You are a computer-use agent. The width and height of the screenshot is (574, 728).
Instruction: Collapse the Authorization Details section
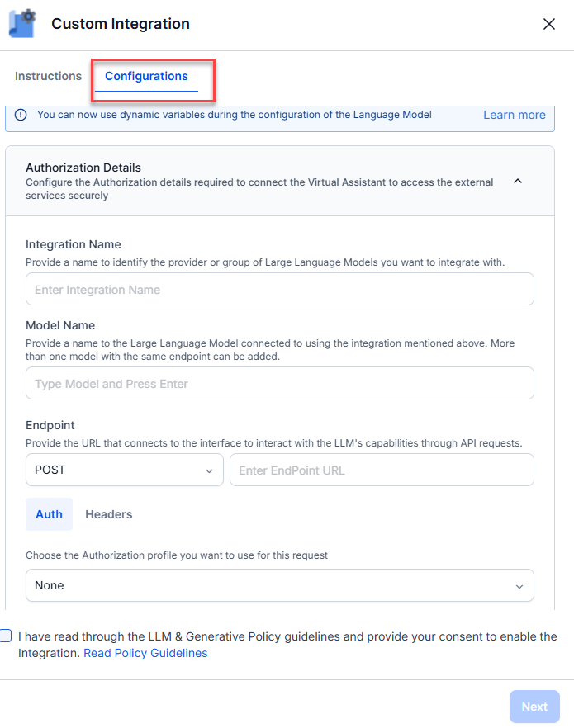518,181
